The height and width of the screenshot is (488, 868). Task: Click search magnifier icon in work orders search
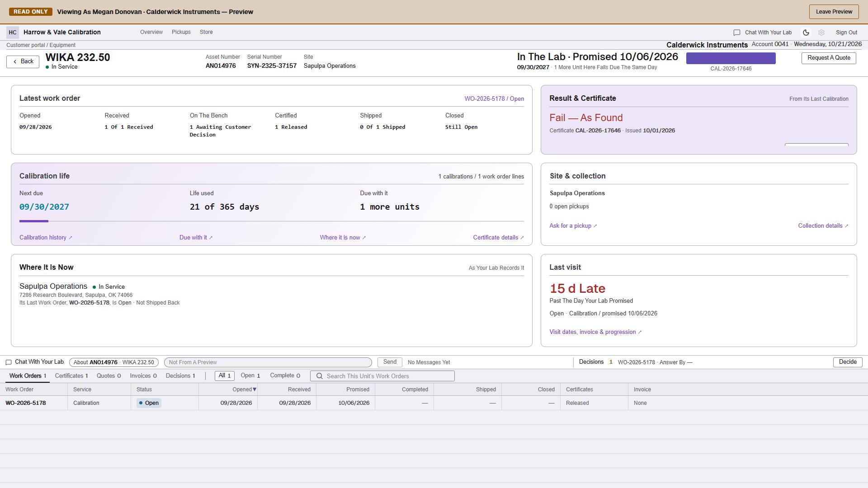coord(319,376)
